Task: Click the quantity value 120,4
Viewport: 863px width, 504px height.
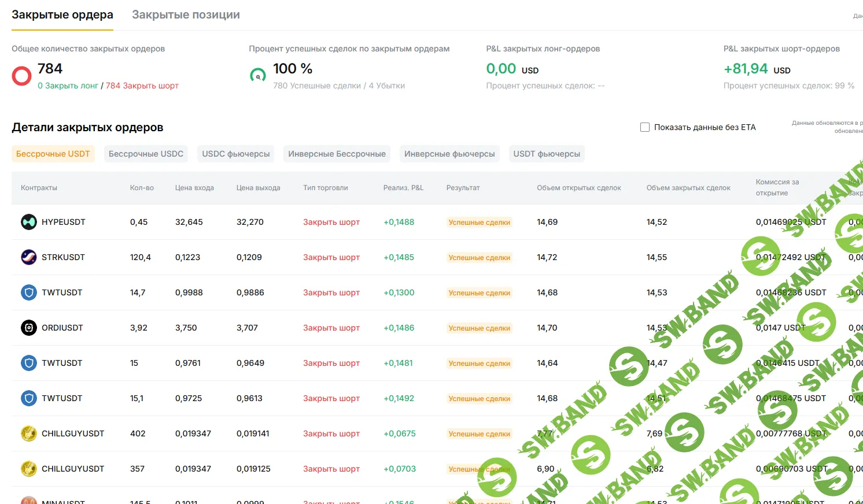Action: (141, 257)
